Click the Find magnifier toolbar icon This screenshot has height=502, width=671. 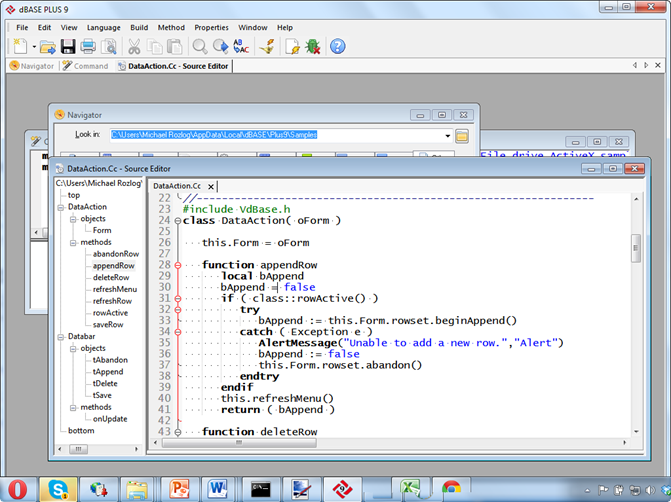click(200, 46)
